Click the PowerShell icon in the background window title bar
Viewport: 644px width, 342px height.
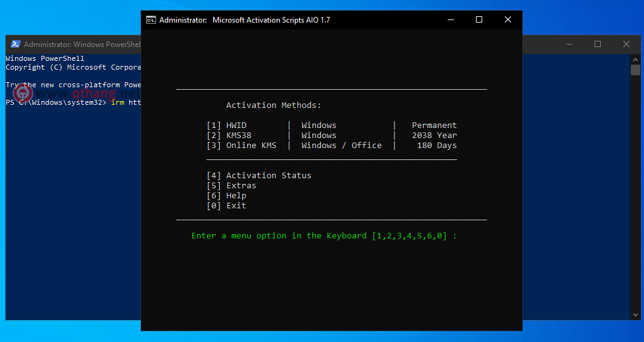pos(16,44)
